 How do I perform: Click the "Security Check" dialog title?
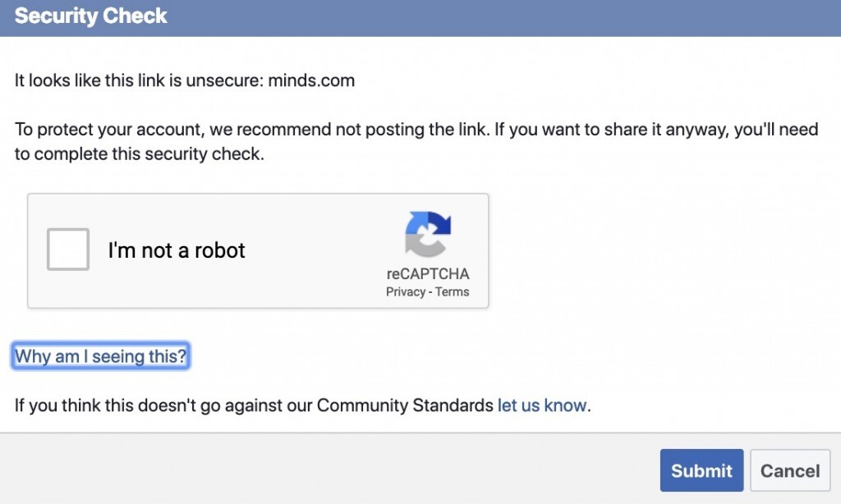(91, 16)
